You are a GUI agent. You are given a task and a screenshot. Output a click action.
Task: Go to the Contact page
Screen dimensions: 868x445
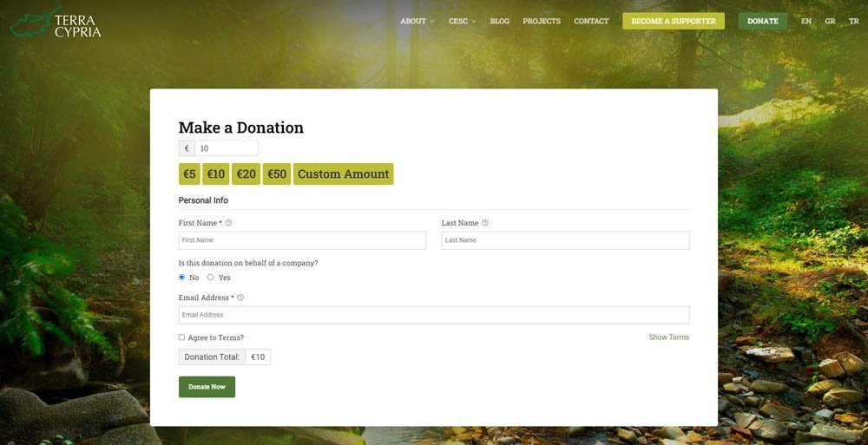click(591, 21)
